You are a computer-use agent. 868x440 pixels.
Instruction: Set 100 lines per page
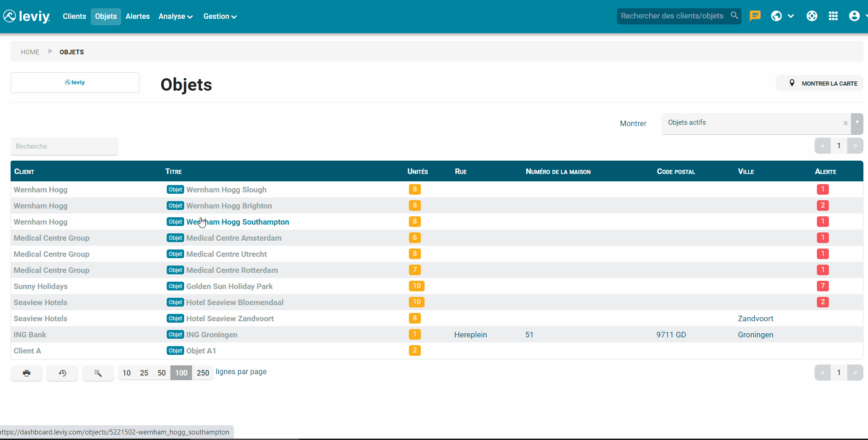pos(181,373)
